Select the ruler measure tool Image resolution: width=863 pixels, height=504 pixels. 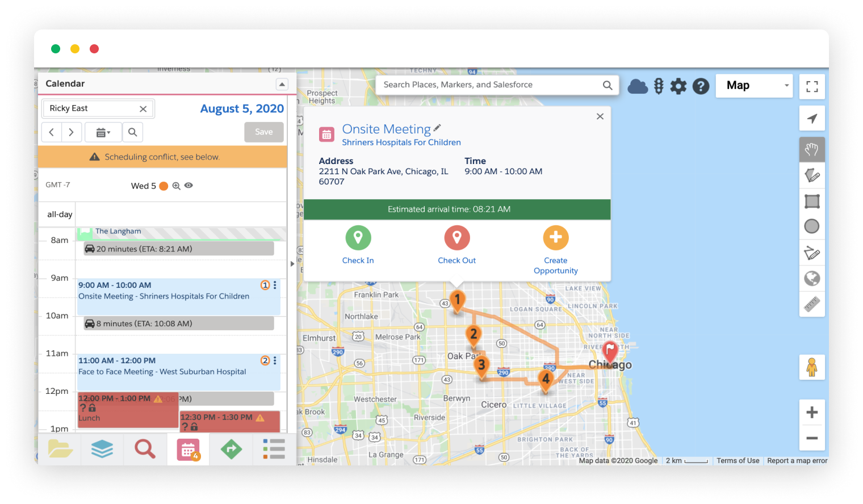812,304
